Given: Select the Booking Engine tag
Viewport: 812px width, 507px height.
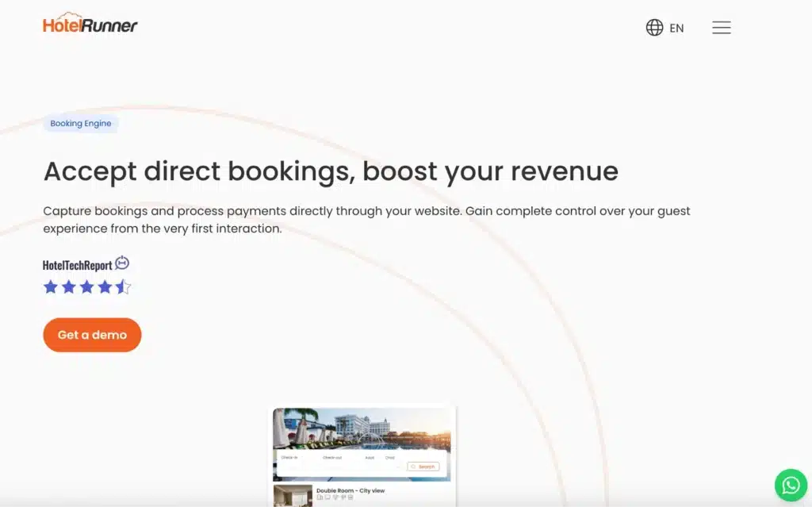Looking at the screenshot, I should click(81, 123).
